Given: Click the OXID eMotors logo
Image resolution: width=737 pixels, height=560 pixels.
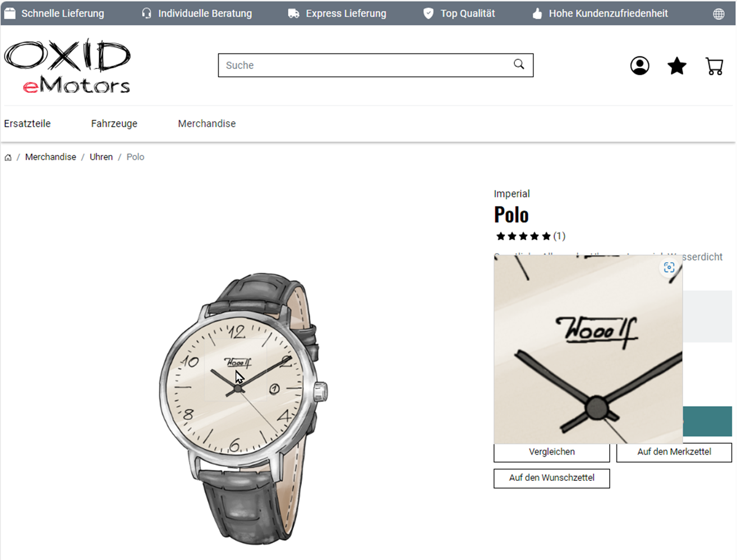Looking at the screenshot, I should tap(68, 66).
